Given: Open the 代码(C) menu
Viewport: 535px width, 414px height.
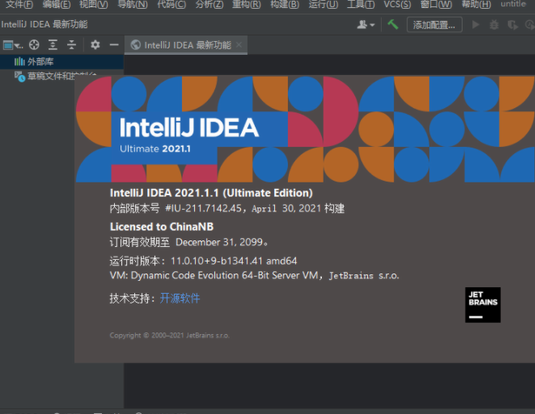Looking at the screenshot, I should (x=172, y=4).
